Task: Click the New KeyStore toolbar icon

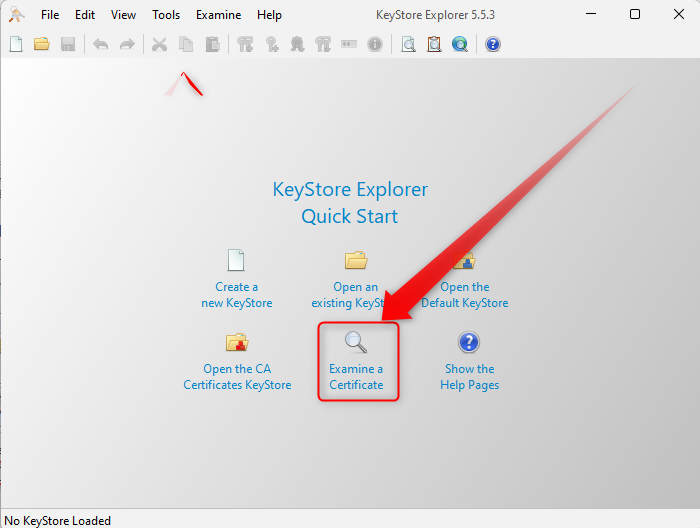Action: click(16, 44)
